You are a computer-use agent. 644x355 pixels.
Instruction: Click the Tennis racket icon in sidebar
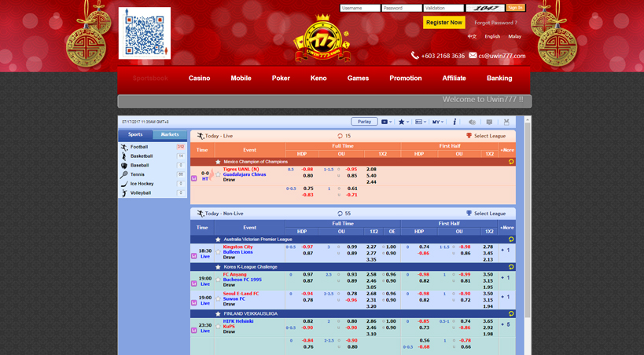[x=124, y=174]
